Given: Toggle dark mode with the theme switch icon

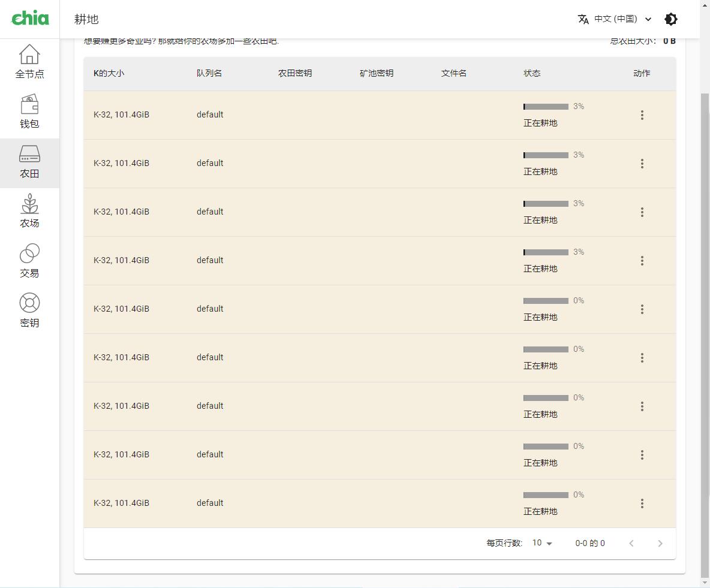Looking at the screenshot, I should [670, 19].
